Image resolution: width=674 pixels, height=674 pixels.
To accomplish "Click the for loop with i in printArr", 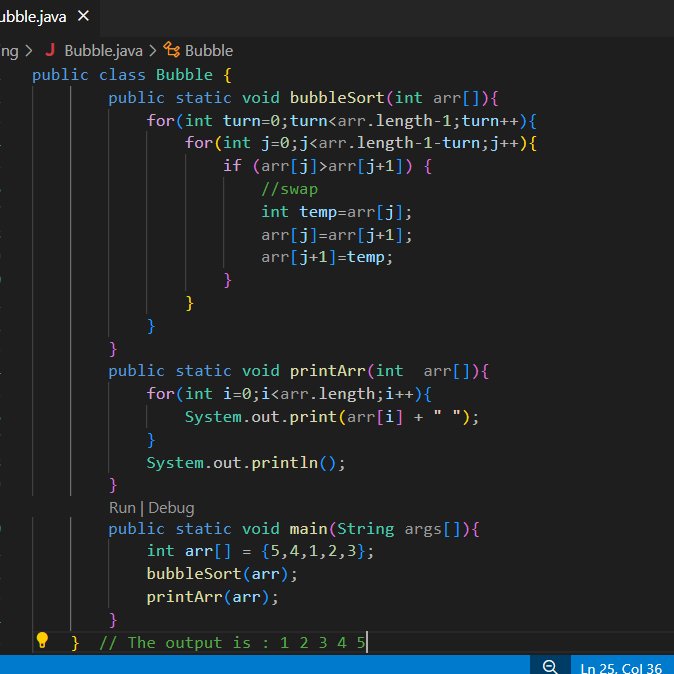I will coord(289,394).
